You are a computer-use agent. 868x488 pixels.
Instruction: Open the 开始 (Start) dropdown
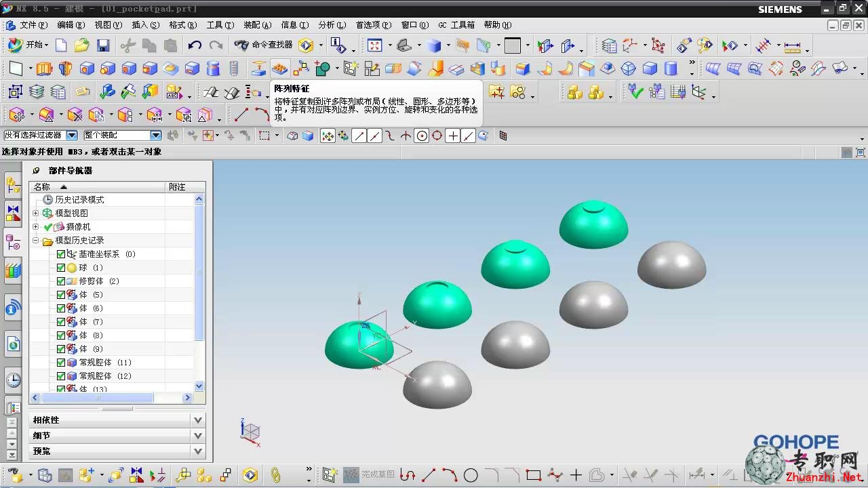[28, 45]
